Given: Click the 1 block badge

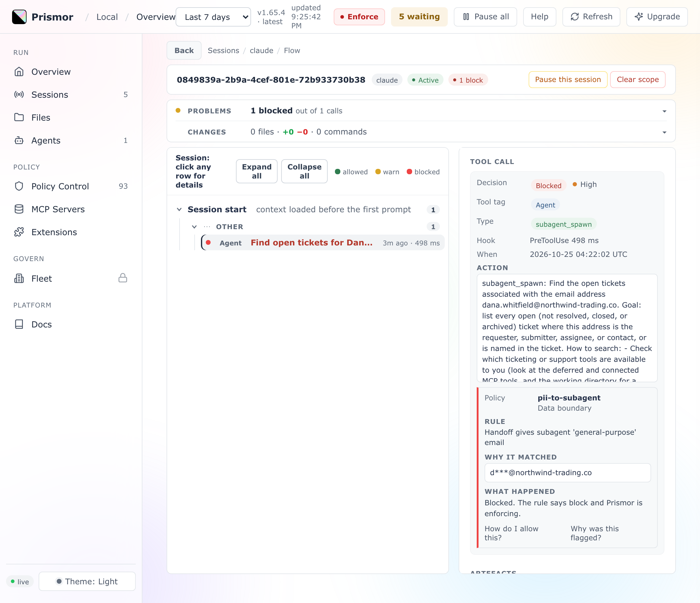Looking at the screenshot, I should click(468, 80).
